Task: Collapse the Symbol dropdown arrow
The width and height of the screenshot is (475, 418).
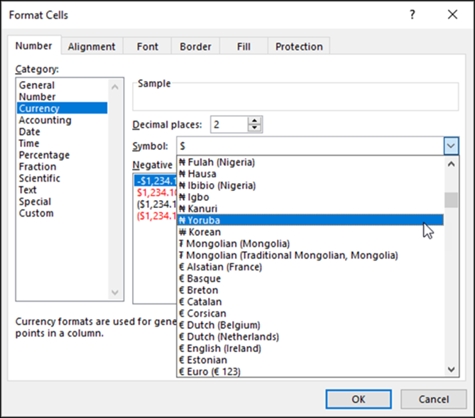Action: [451, 146]
